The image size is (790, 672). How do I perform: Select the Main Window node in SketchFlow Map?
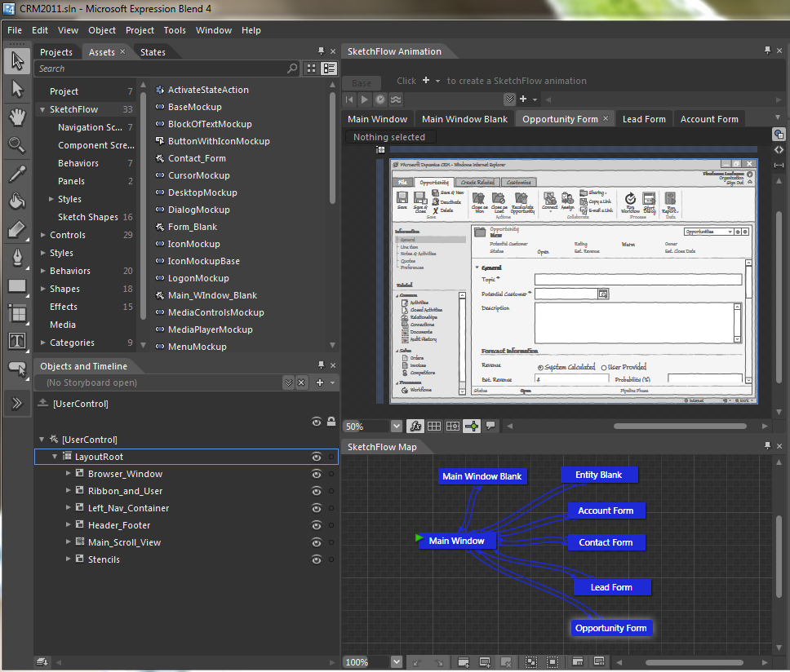tap(456, 541)
